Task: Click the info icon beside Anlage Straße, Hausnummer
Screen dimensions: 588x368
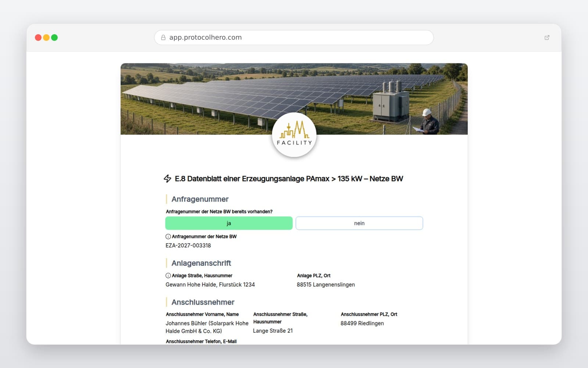Action: 168,276
